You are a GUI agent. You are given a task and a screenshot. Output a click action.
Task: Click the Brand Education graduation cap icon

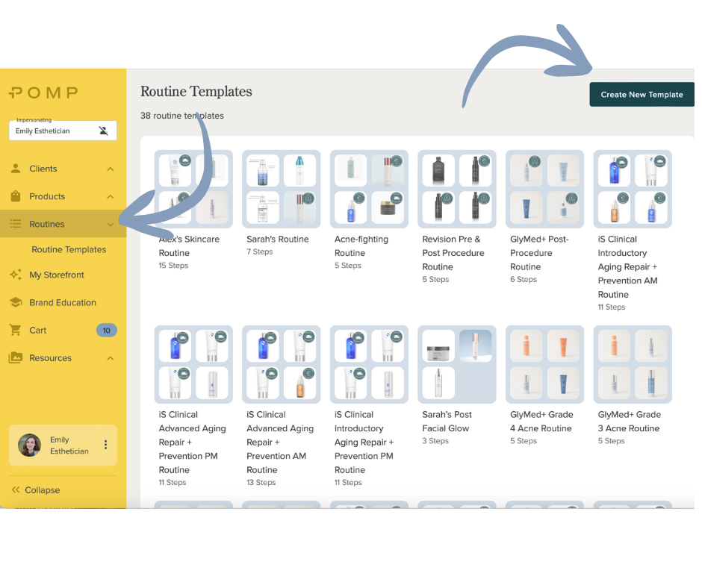pos(16,302)
